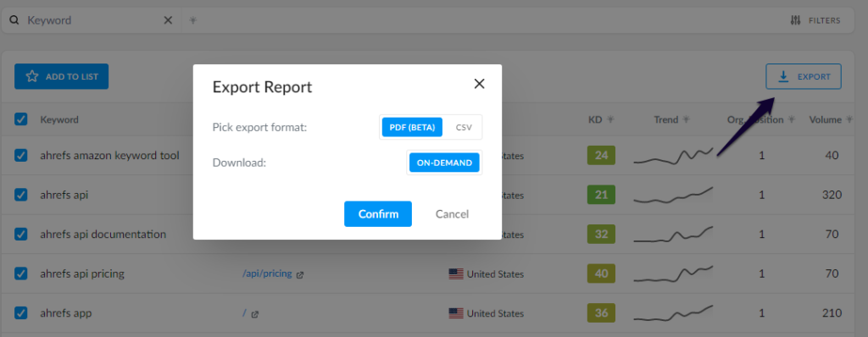Screen dimensions: 868x337
Task: Click the lightbulb hint beside Volume header
Action: pos(849,119)
